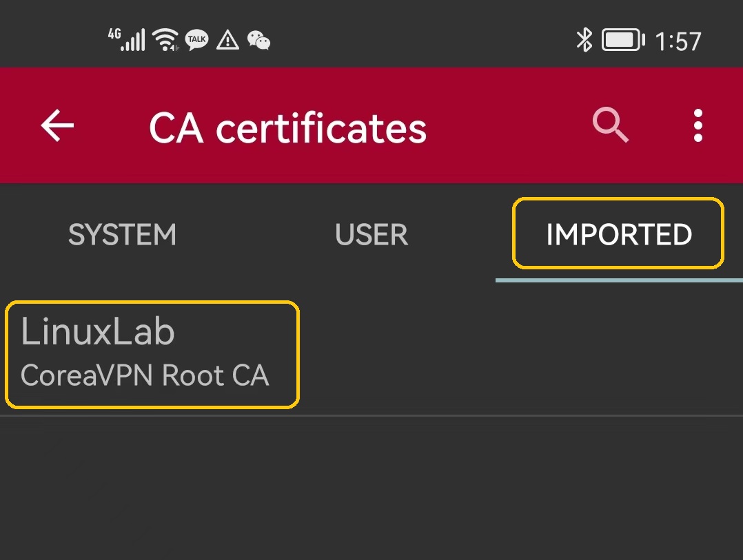The height and width of the screenshot is (560, 743).
Task: Tap the CoreaVPN Root CA subtitle
Action: [x=145, y=376]
